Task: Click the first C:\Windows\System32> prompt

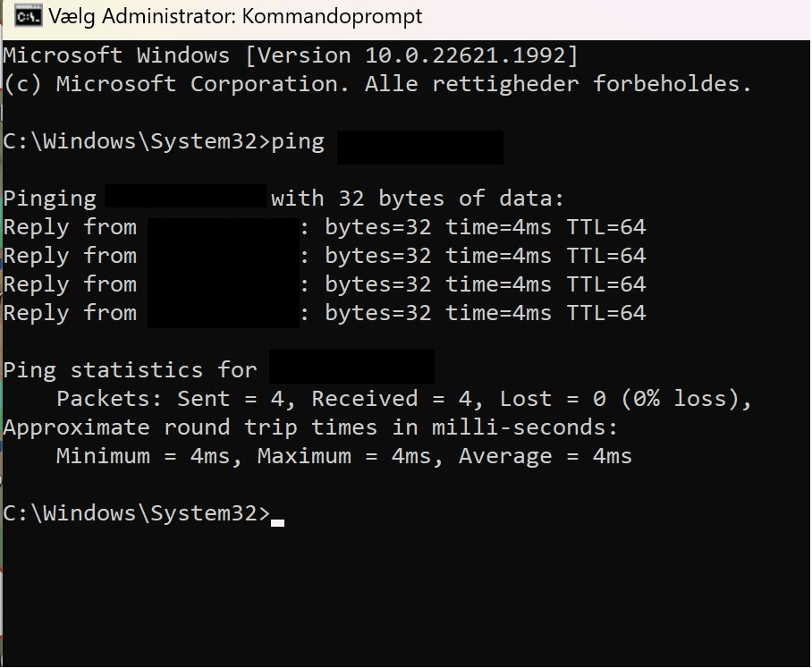Action: pyautogui.click(x=137, y=141)
